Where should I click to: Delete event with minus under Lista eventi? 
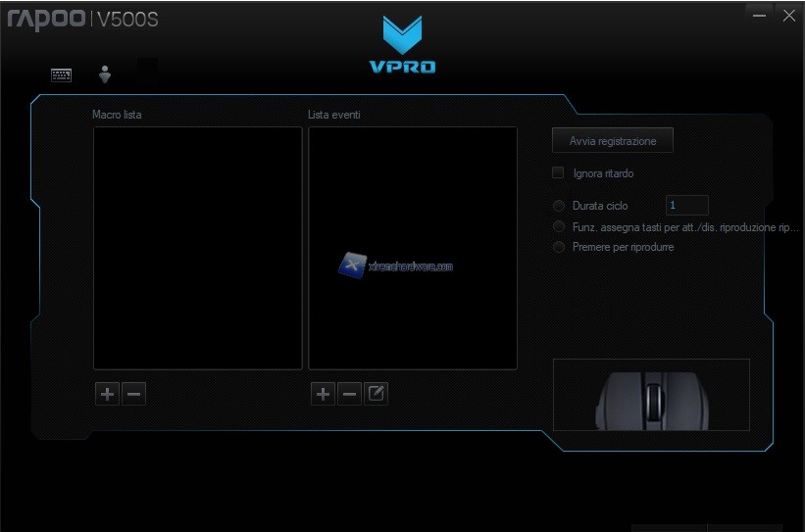pos(349,395)
